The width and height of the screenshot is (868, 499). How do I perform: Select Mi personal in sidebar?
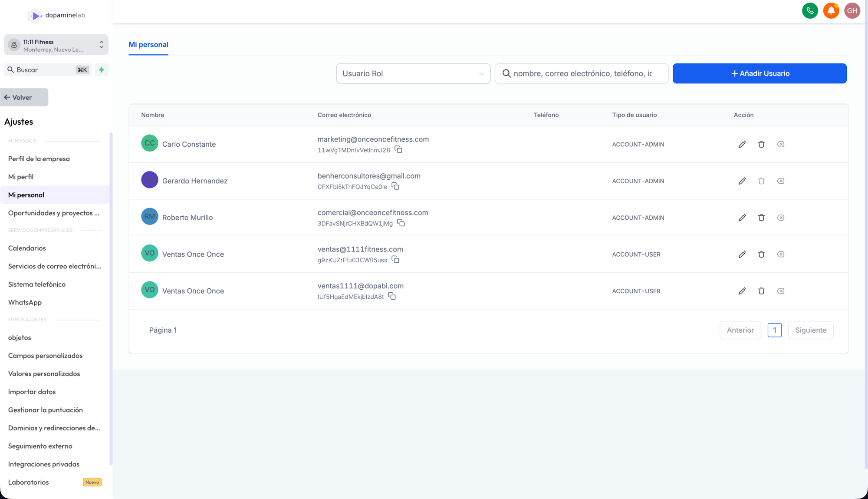[55, 195]
